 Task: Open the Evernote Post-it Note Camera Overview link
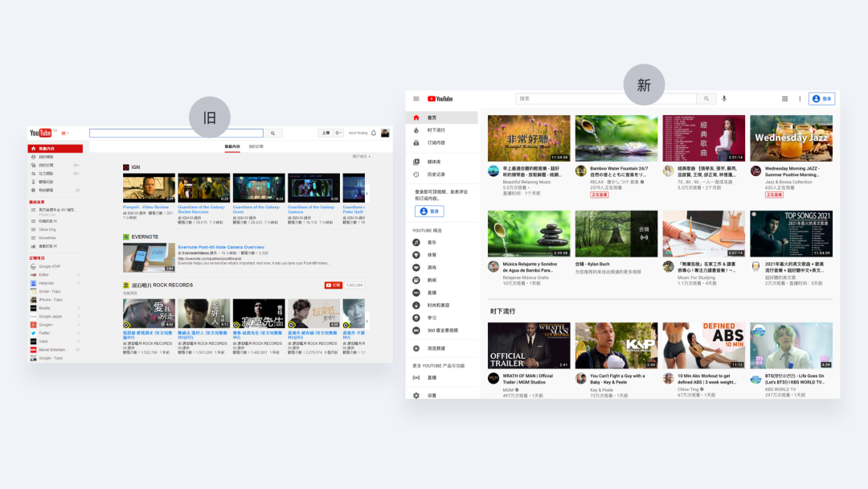221,247
